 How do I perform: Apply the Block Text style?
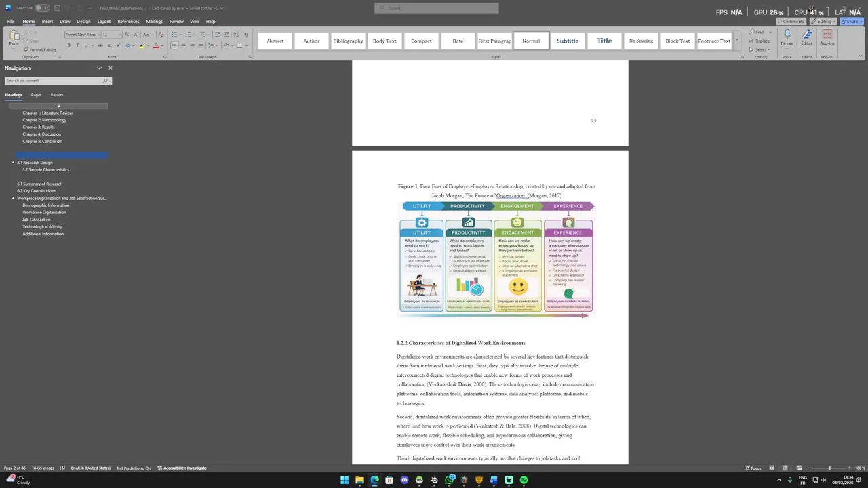click(x=677, y=41)
